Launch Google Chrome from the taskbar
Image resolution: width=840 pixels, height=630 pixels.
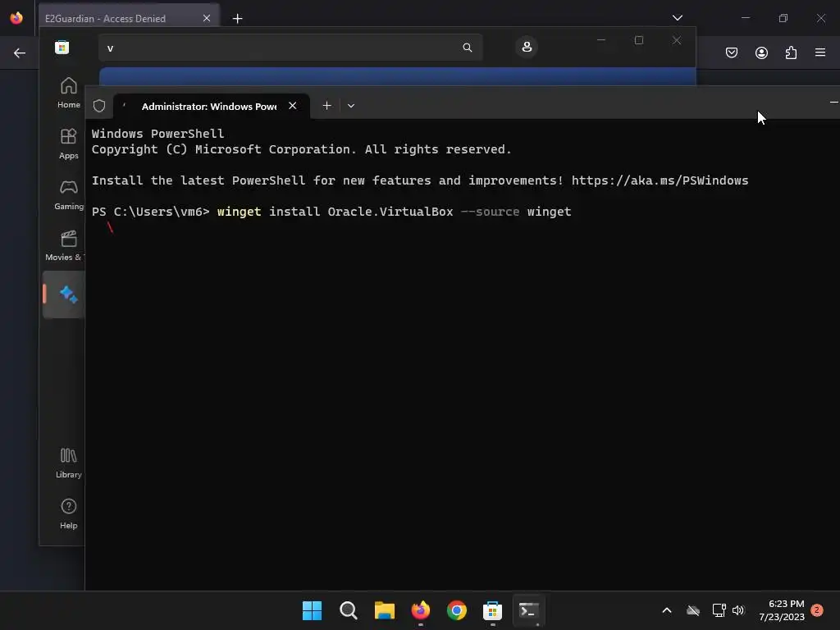click(456, 610)
